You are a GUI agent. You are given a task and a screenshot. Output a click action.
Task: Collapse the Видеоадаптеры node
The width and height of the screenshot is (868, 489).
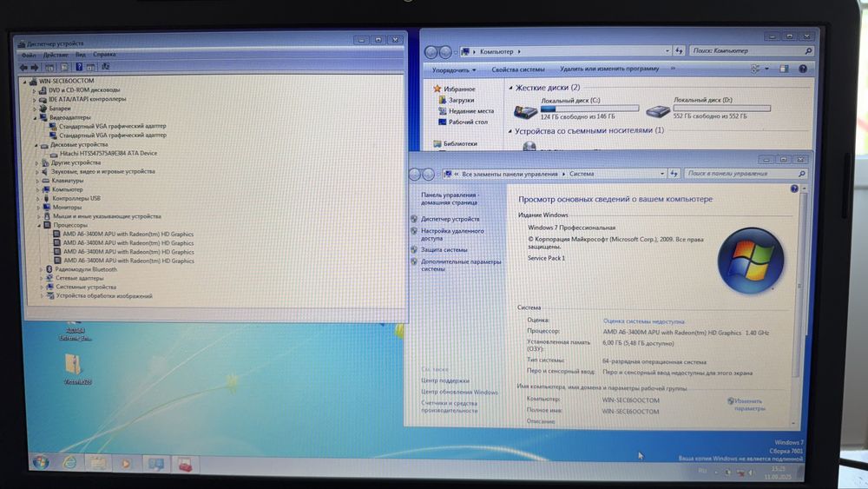click(35, 117)
